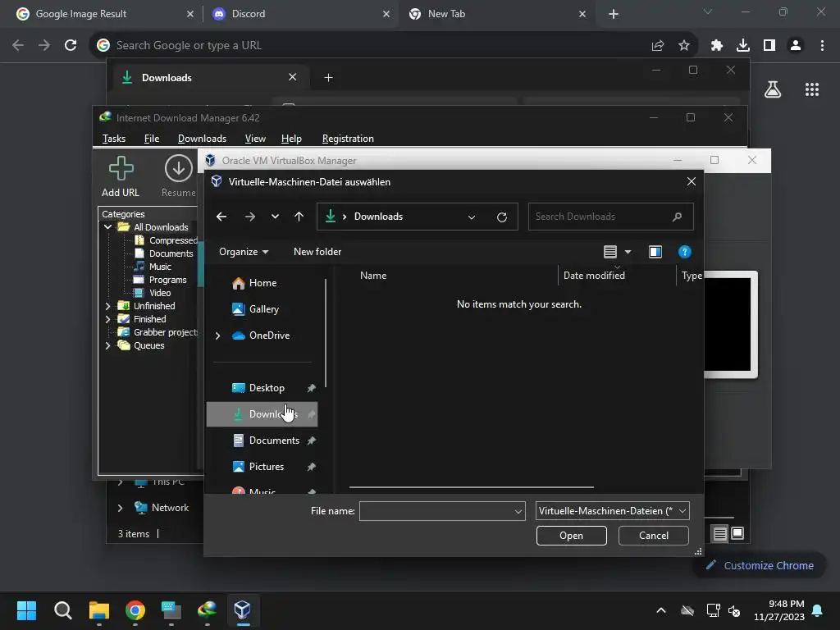Expand the Unfinished category in IDM

pos(107,307)
